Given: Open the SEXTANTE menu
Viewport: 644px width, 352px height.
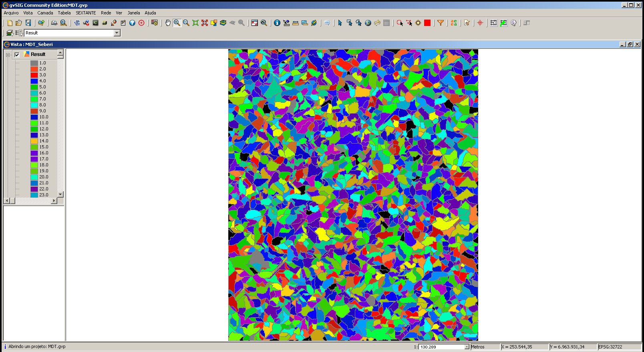Looking at the screenshot, I should pyautogui.click(x=86, y=13).
